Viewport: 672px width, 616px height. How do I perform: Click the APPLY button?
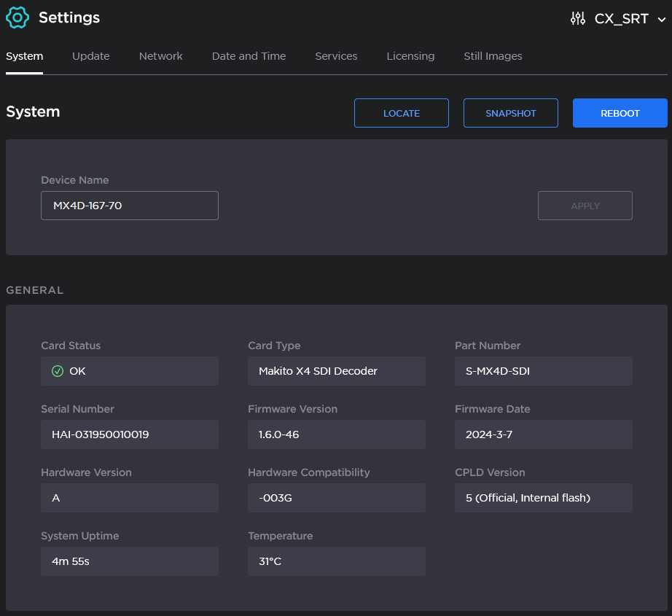point(585,206)
